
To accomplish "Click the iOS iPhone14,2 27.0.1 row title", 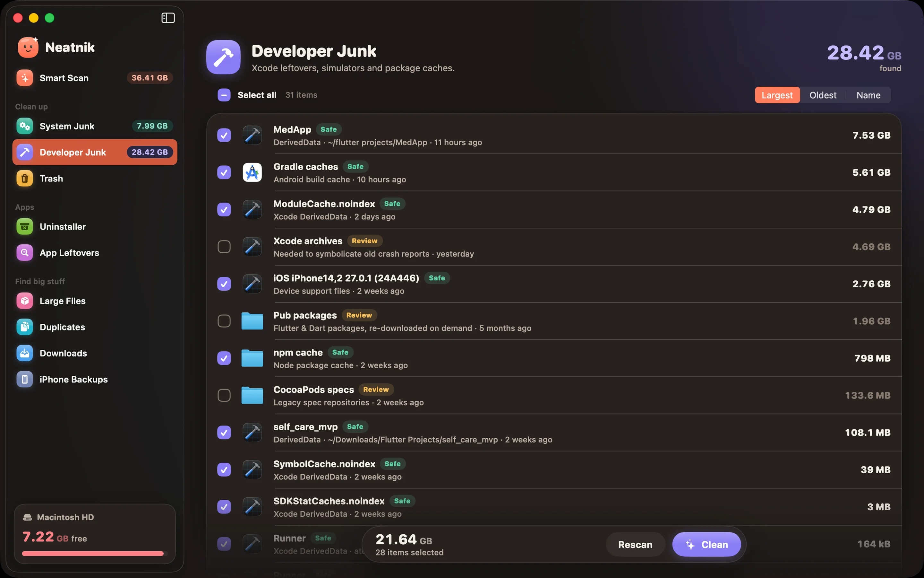I will (x=346, y=278).
